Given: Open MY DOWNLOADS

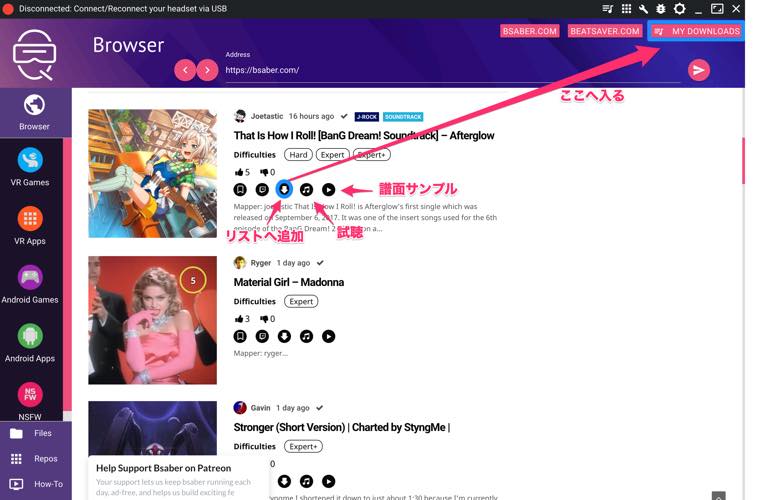Looking at the screenshot, I should [x=696, y=31].
